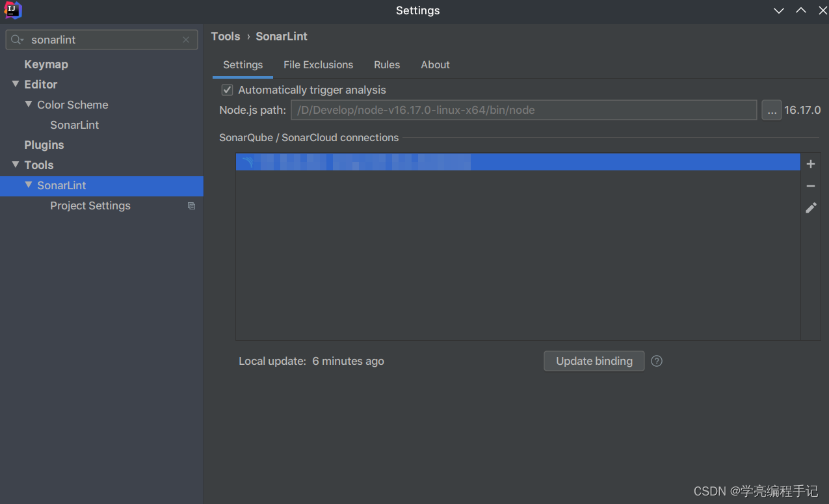Click the icon beside Project Settings

coord(191,206)
